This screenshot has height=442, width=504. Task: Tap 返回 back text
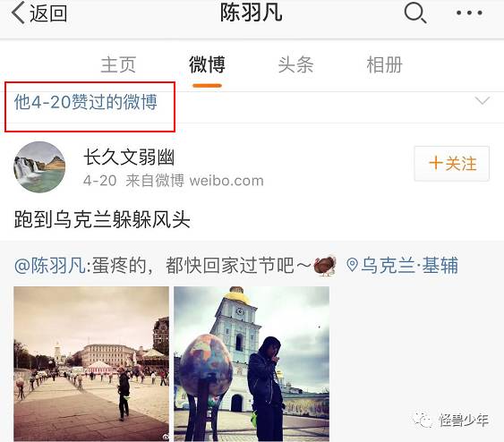(48, 13)
